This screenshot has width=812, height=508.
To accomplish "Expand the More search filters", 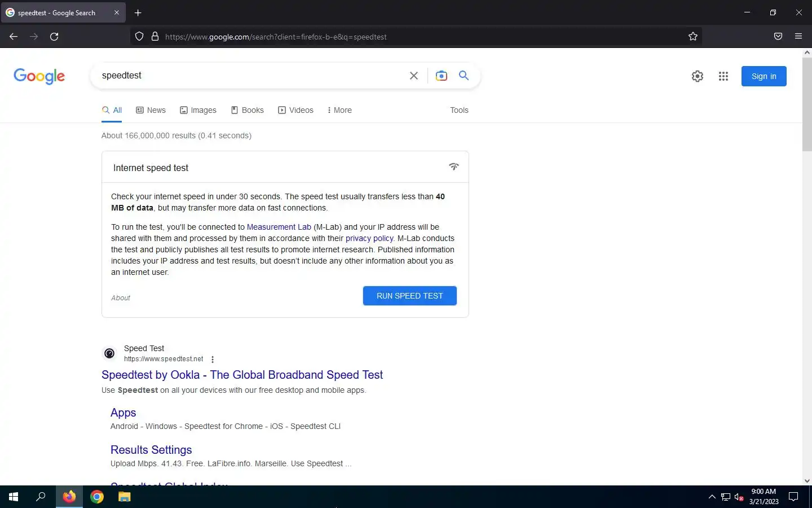I will pos(339,110).
